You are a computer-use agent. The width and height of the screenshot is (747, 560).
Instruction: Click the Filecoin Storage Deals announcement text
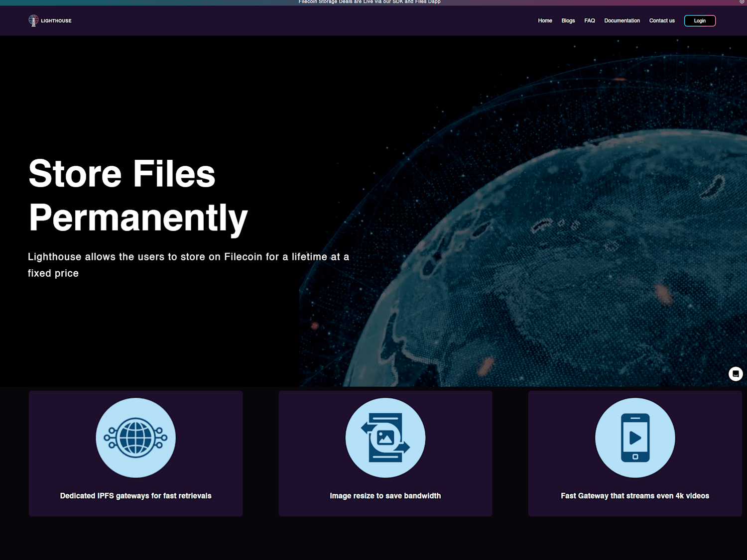[370, 2]
